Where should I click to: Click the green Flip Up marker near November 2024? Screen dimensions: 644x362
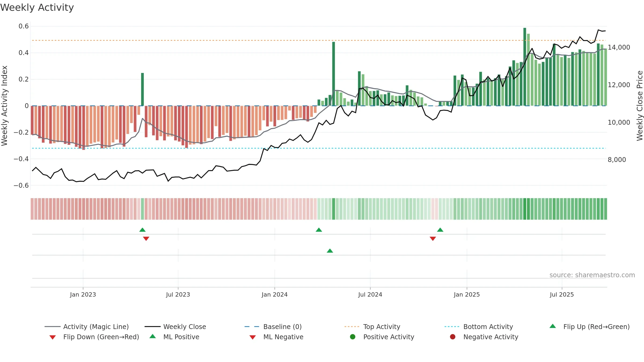coord(440,230)
